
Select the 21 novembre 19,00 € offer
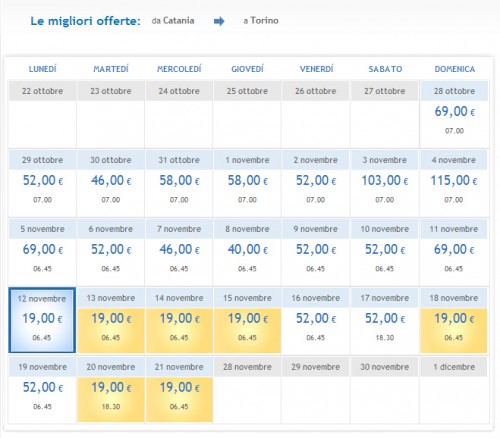(179, 389)
